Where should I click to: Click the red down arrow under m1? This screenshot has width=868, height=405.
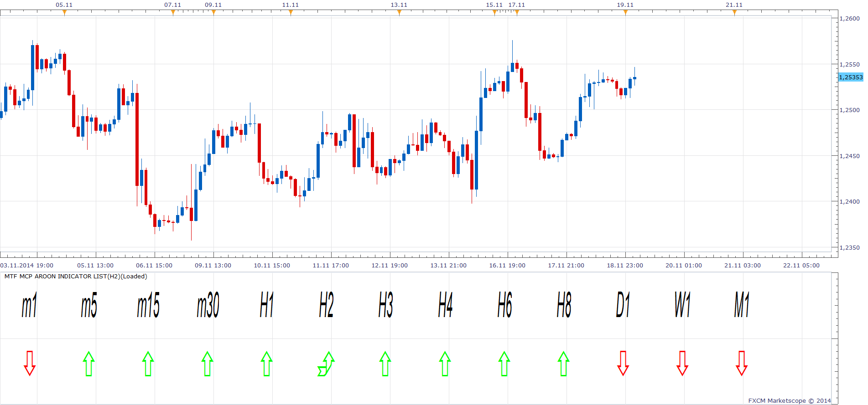coord(30,363)
